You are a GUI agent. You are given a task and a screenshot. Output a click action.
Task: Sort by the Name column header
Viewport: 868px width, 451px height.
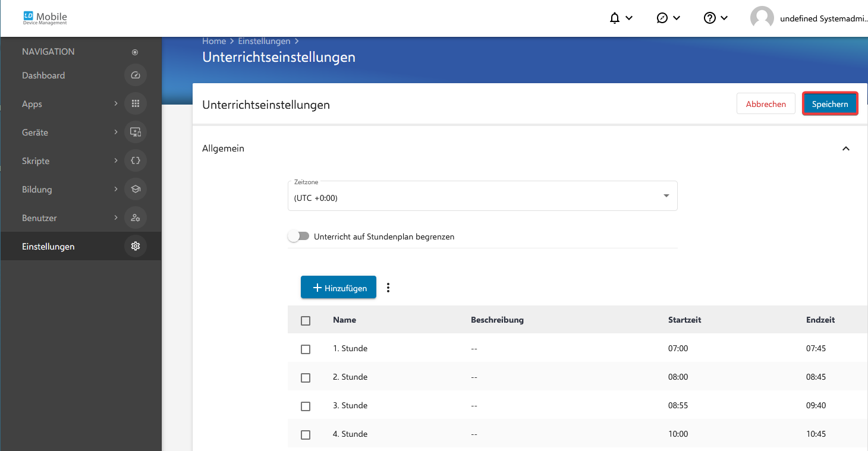344,320
